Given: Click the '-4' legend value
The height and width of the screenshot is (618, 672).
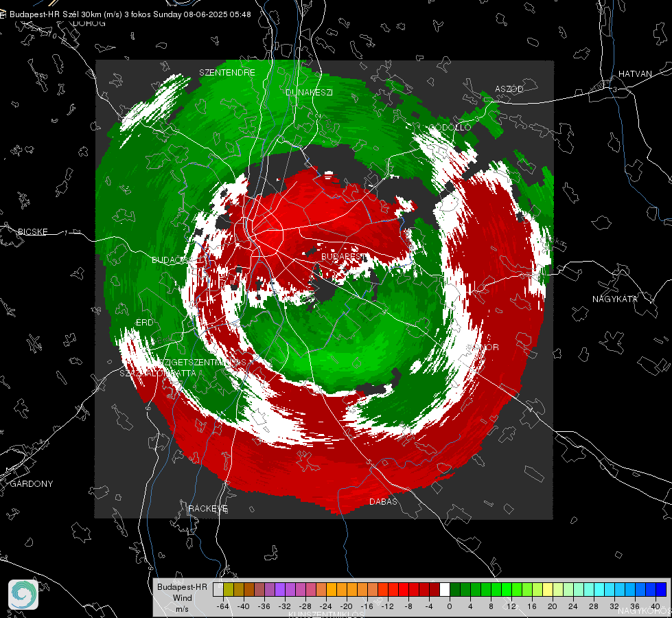Looking at the screenshot, I should tap(429, 606).
